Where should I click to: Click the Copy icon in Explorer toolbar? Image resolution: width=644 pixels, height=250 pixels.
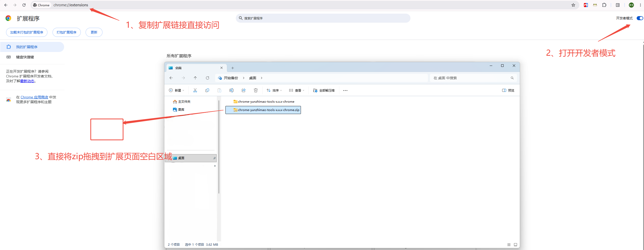point(207,90)
